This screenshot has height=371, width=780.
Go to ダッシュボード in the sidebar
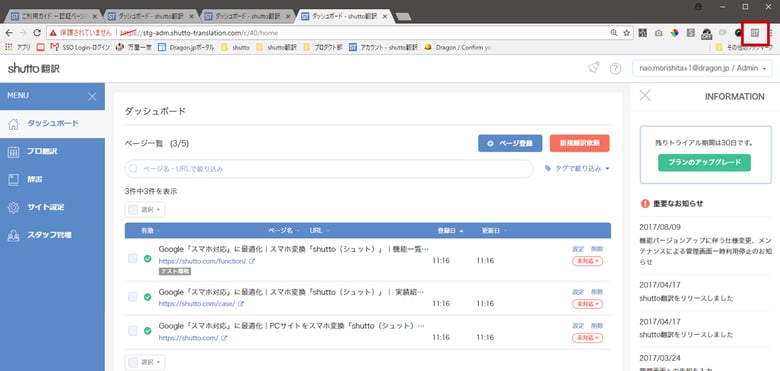[52, 124]
